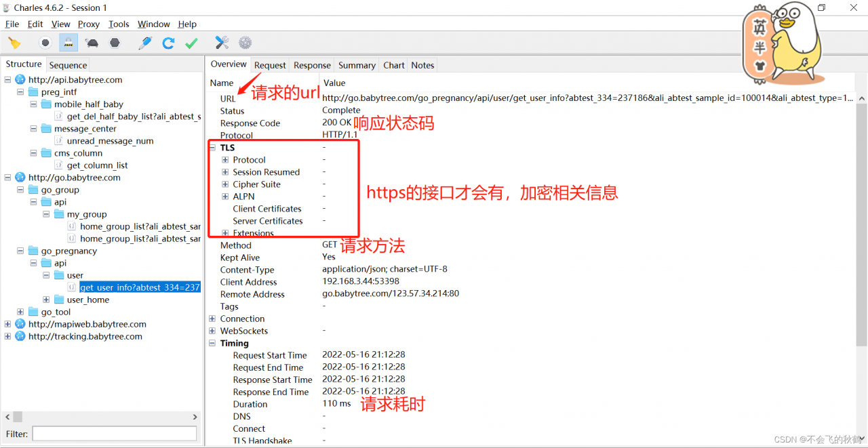Collapse the TLS section

(x=212, y=148)
